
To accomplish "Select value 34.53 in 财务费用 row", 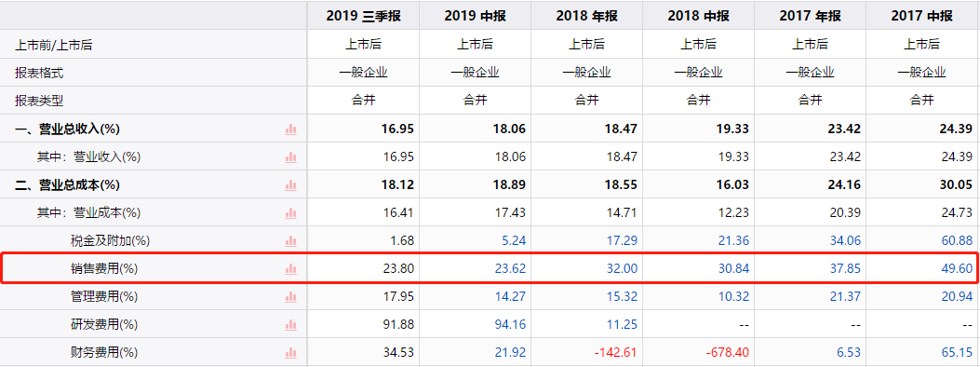I will point(398,353).
